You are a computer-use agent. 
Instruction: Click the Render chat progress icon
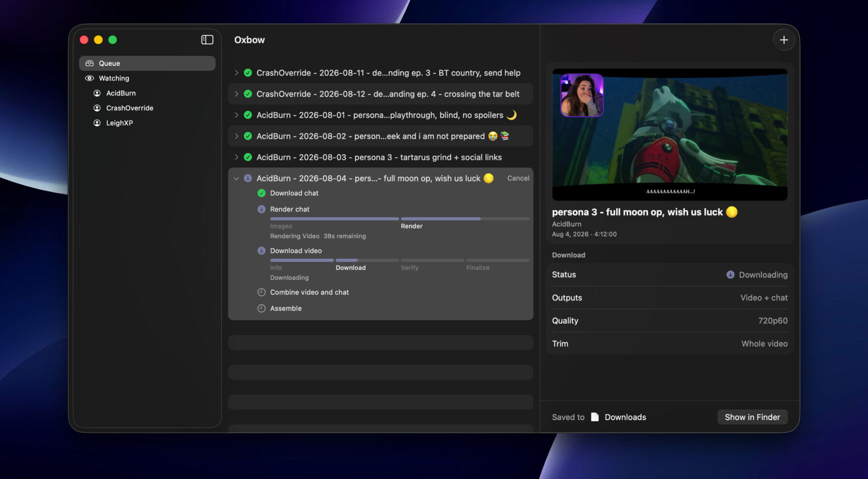coord(261,209)
